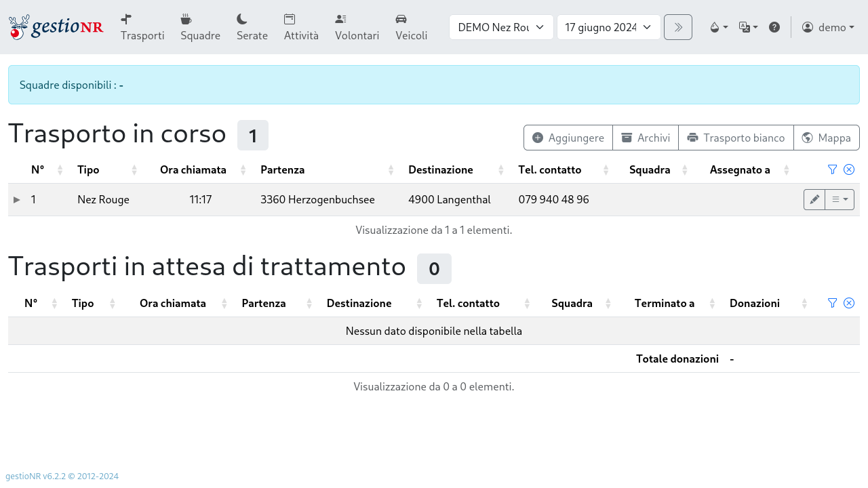Open the gestioNR v6.2.2 footer link
868x488 pixels.
click(33, 476)
